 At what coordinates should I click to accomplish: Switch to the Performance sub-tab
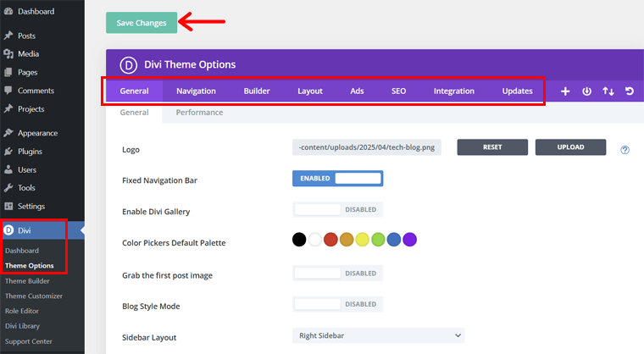coord(200,113)
